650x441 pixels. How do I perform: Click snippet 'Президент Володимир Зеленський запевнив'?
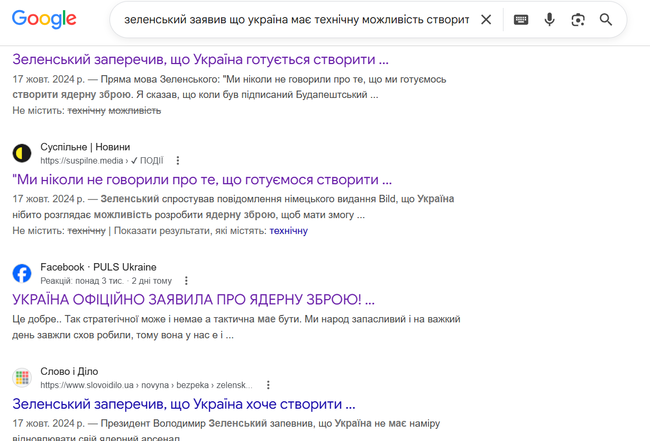226,431
